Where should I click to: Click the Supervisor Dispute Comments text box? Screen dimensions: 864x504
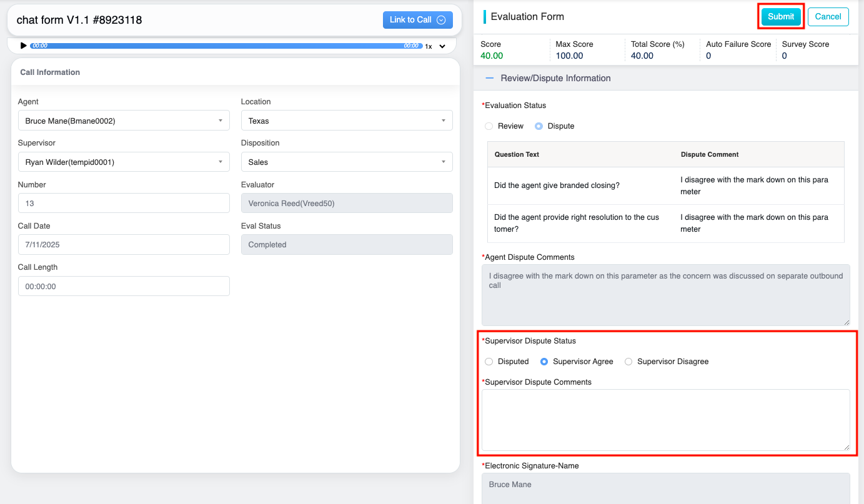coord(665,419)
